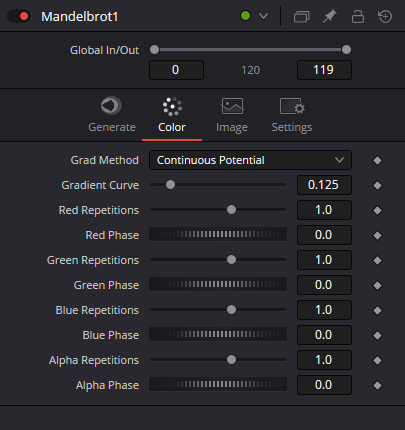Image resolution: width=405 pixels, height=430 pixels.
Task: Click the Alpha Phase thumbwheel control
Action: (218, 384)
